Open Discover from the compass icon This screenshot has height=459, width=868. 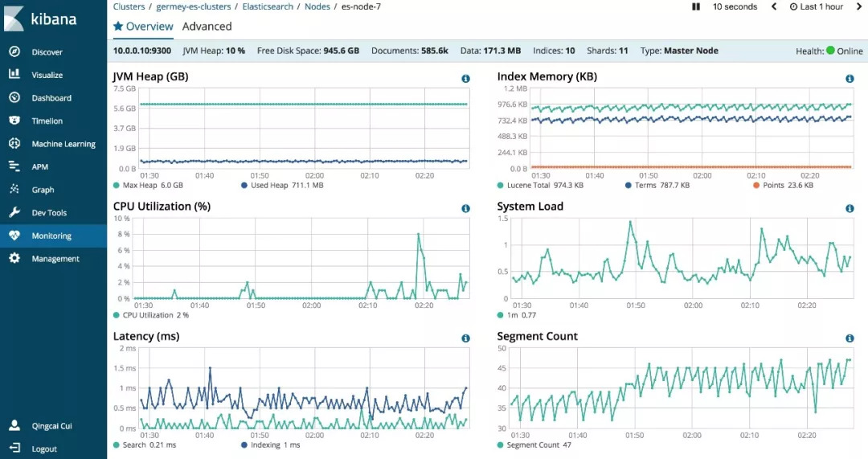14,51
